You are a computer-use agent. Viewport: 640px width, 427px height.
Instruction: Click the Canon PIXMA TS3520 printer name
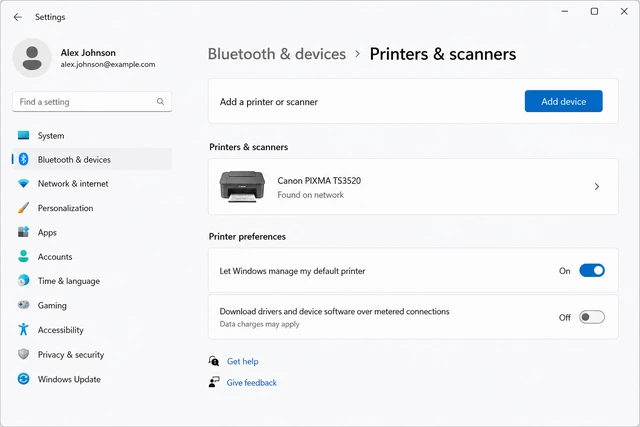[x=319, y=180]
